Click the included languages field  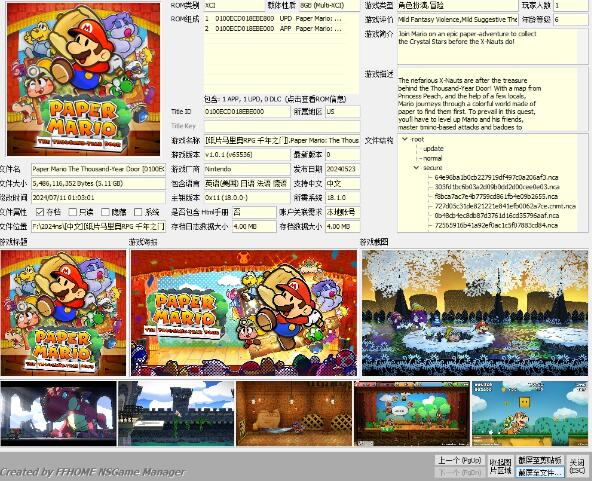coord(247,183)
